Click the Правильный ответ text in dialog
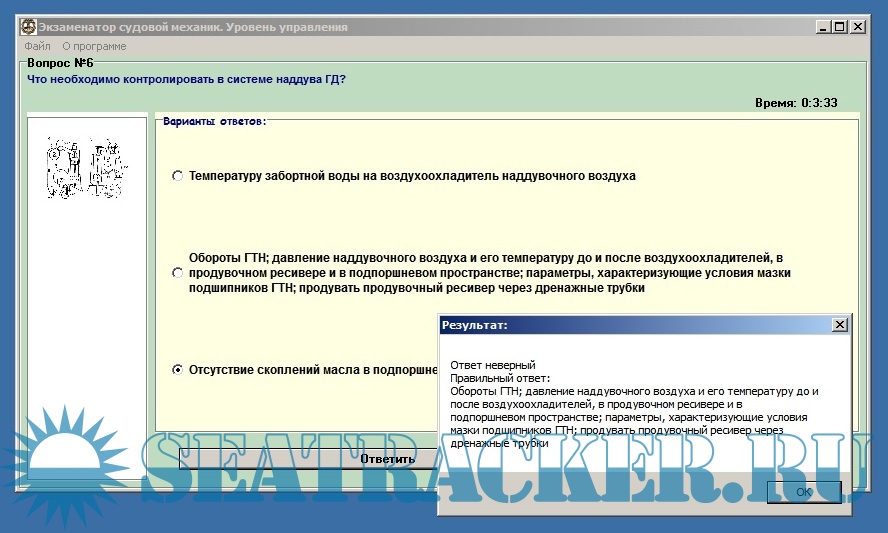Image resolution: width=888 pixels, height=533 pixels. 500,378
